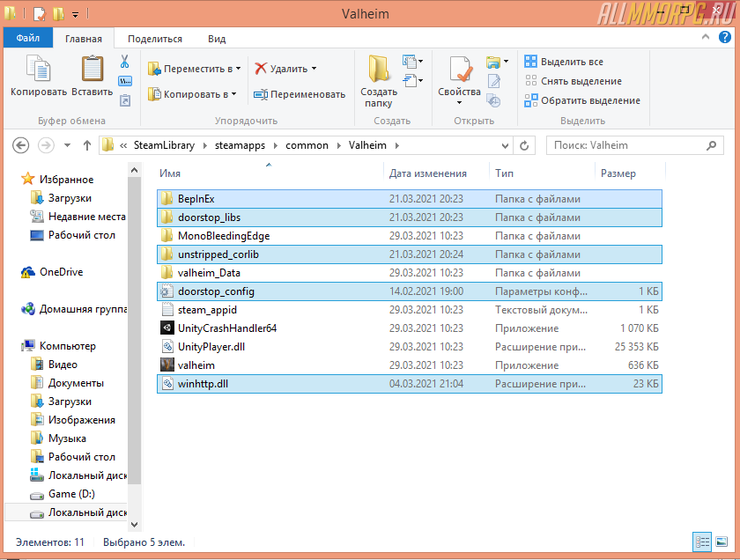Select the steam_appid text file
The height and width of the screenshot is (560, 740).
[x=409, y=310]
